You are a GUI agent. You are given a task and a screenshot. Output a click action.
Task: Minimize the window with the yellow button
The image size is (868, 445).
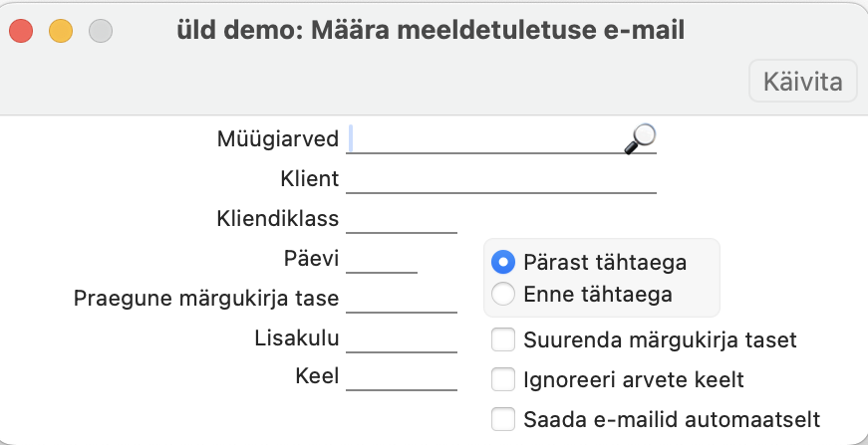tap(61, 31)
